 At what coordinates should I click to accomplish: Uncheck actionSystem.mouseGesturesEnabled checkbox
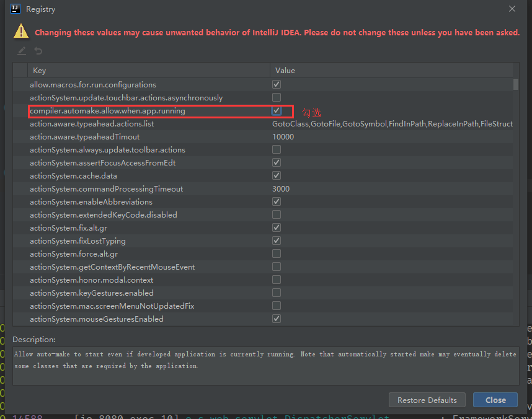pyautogui.click(x=277, y=319)
